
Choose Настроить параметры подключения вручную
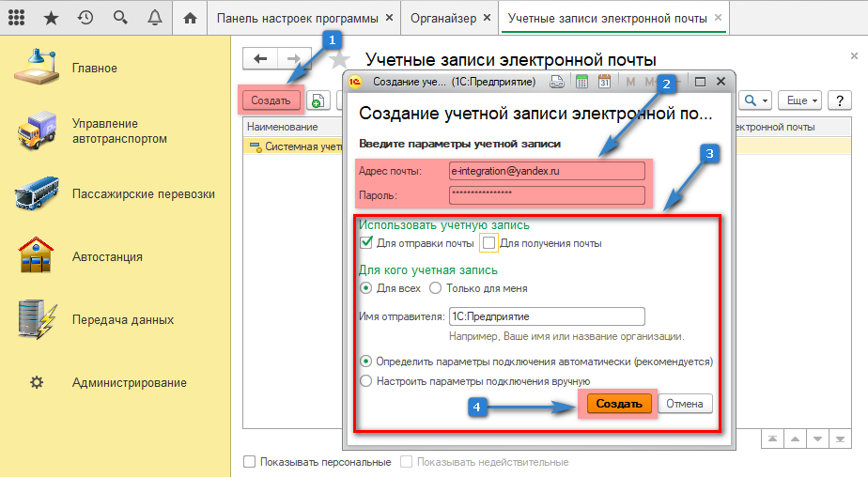click(x=366, y=381)
